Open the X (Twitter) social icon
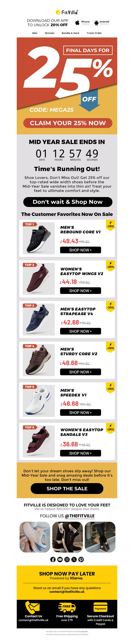Image resolution: width=134 pixels, height=644 pixels. (74, 560)
